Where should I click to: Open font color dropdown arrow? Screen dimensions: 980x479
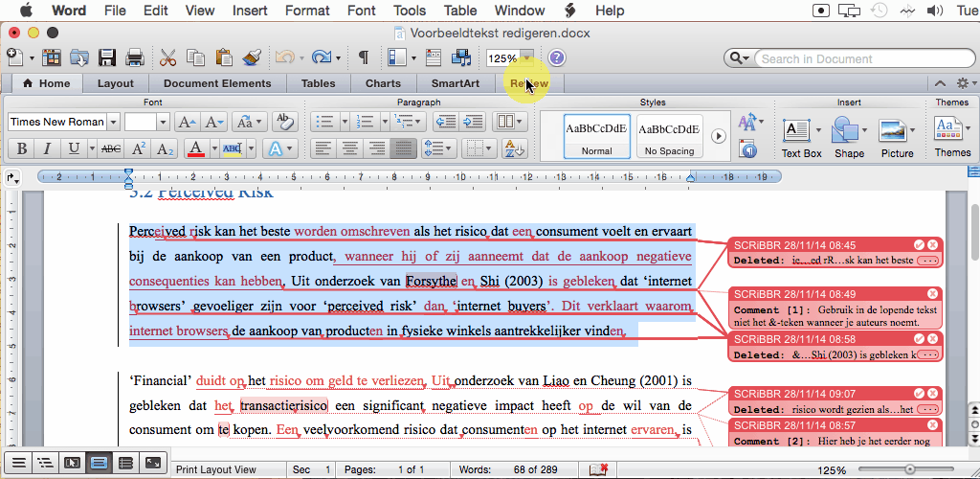pyautogui.click(x=214, y=148)
